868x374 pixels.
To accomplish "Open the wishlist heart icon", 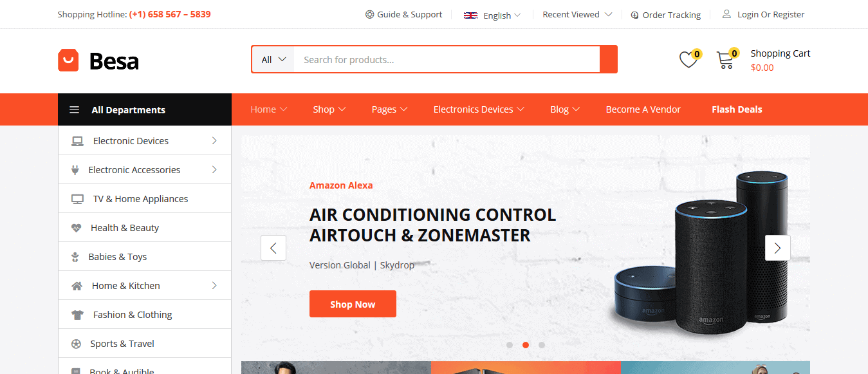I will click(688, 60).
